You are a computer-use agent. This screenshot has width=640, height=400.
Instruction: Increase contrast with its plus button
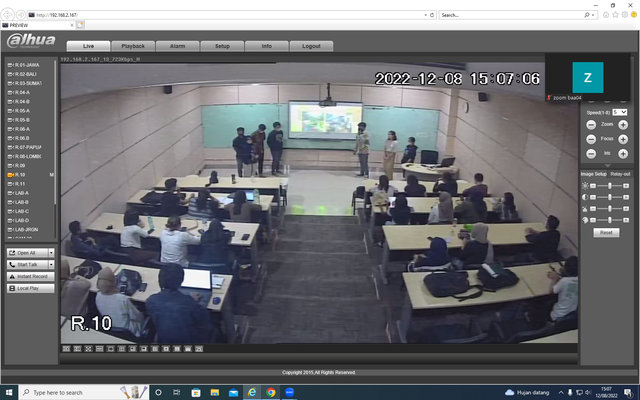[x=626, y=197]
